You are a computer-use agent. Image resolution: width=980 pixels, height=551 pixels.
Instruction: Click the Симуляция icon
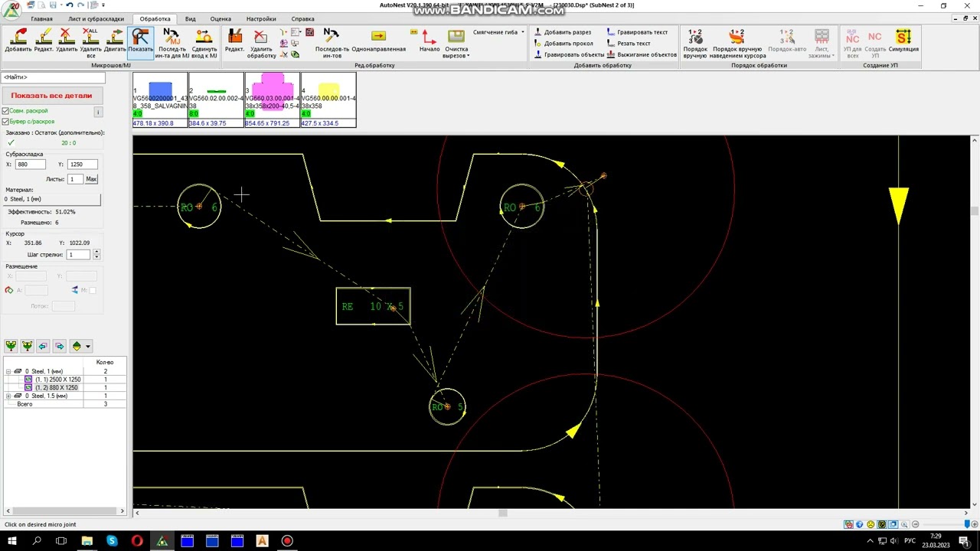pos(903,41)
